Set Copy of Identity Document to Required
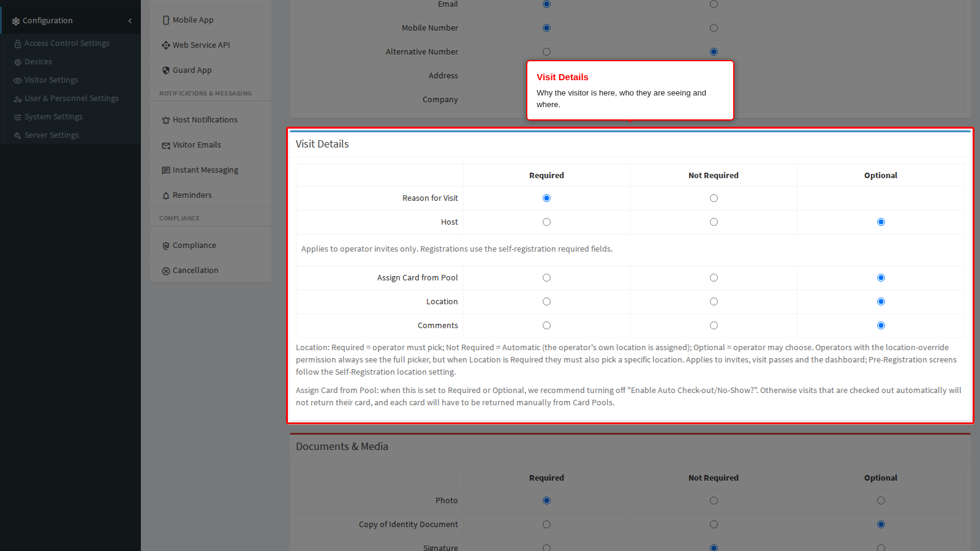The width and height of the screenshot is (980, 551). click(x=546, y=525)
